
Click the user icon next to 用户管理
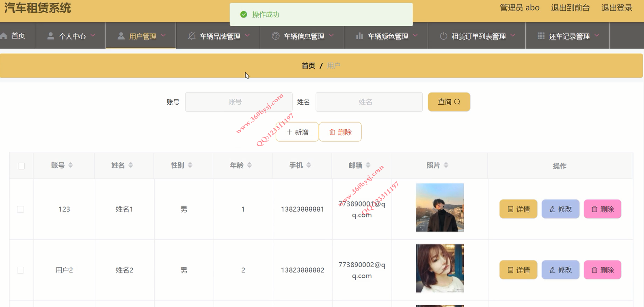coord(121,36)
